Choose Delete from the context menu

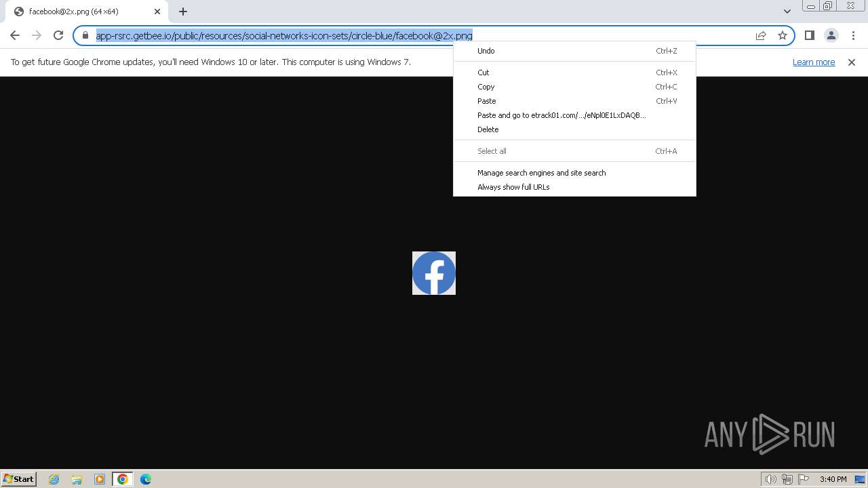click(x=574, y=129)
